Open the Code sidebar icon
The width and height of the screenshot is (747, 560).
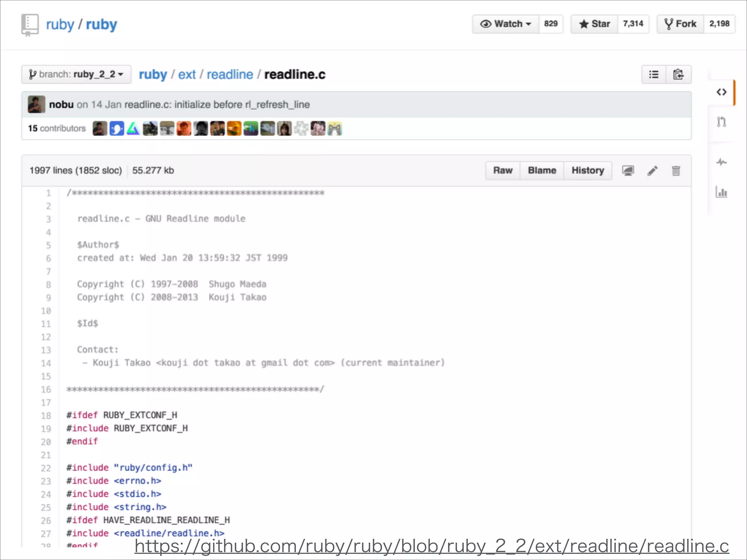click(721, 92)
